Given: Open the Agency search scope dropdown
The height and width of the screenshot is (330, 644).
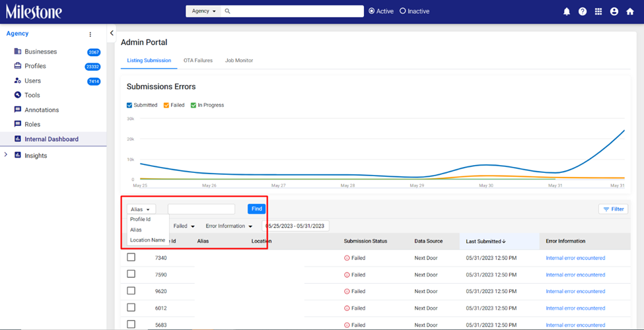Looking at the screenshot, I should point(203,11).
